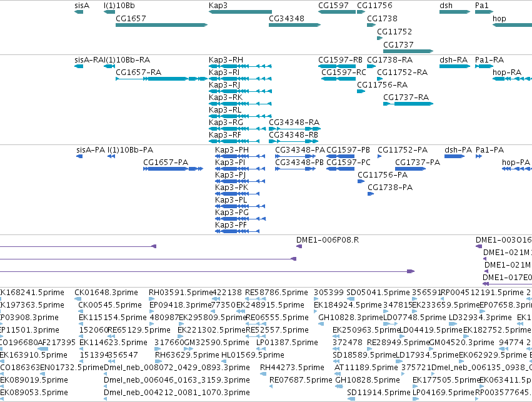Open the CG1597-RB transcript label
The width and height of the screenshot is (532, 402).
click(x=340, y=60)
